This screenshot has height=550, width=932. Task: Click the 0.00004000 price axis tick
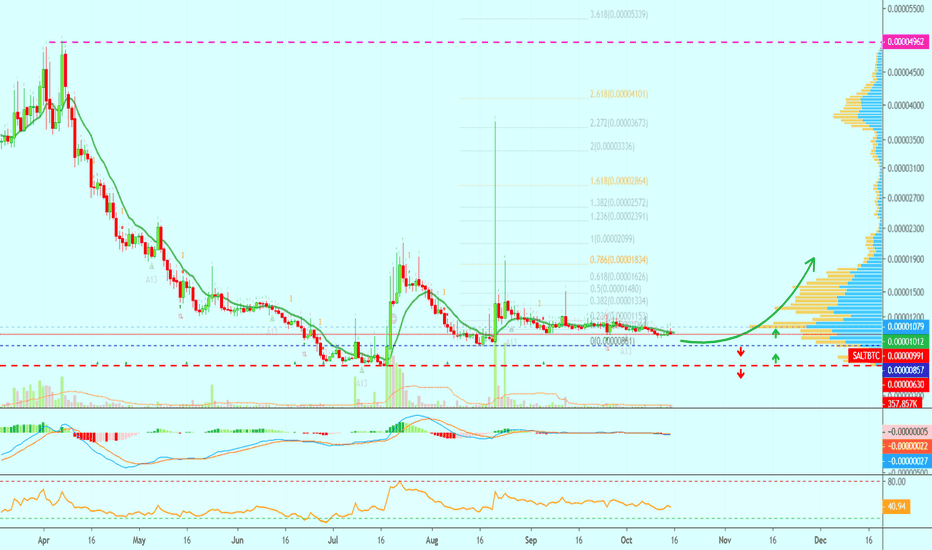pyautogui.click(x=906, y=105)
